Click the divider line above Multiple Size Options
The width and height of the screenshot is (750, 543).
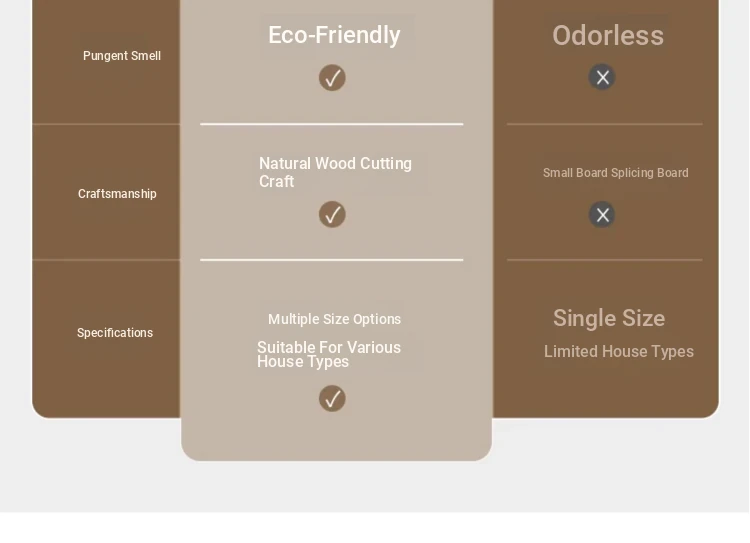tap(331, 260)
